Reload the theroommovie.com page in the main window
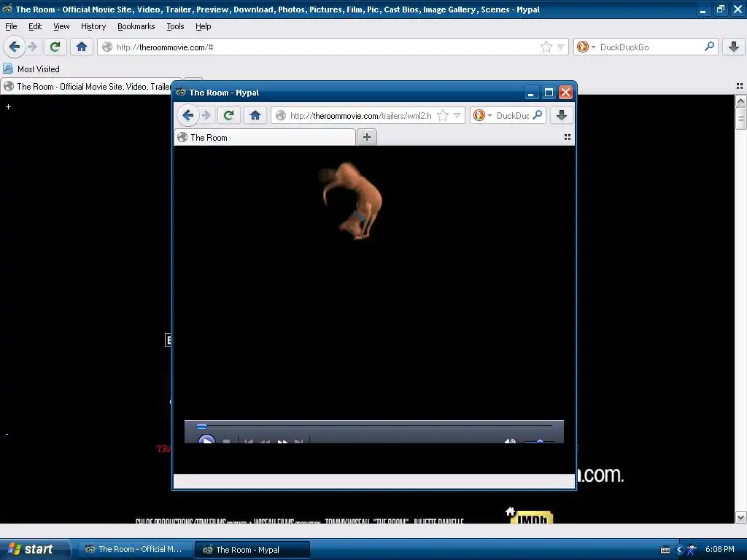747x560 pixels. pyautogui.click(x=55, y=47)
